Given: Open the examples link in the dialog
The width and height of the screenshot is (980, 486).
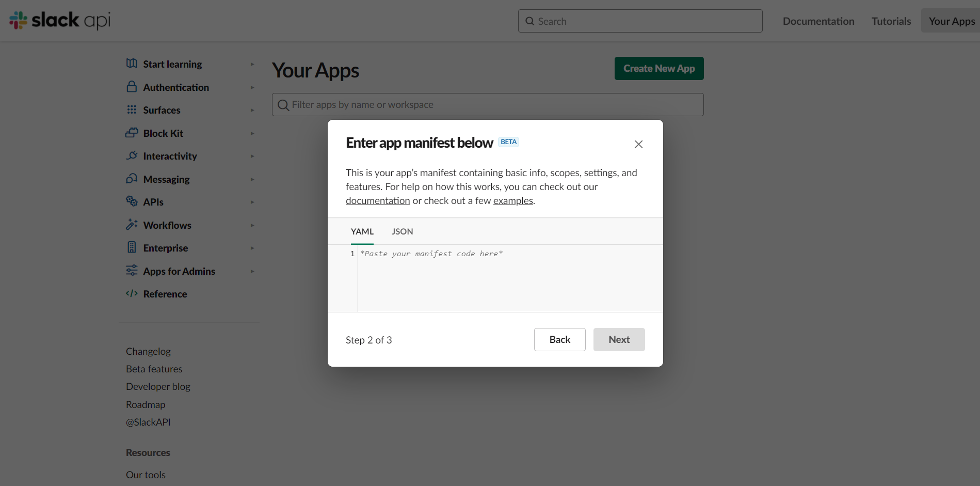Looking at the screenshot, I should [x=513, y=200].
